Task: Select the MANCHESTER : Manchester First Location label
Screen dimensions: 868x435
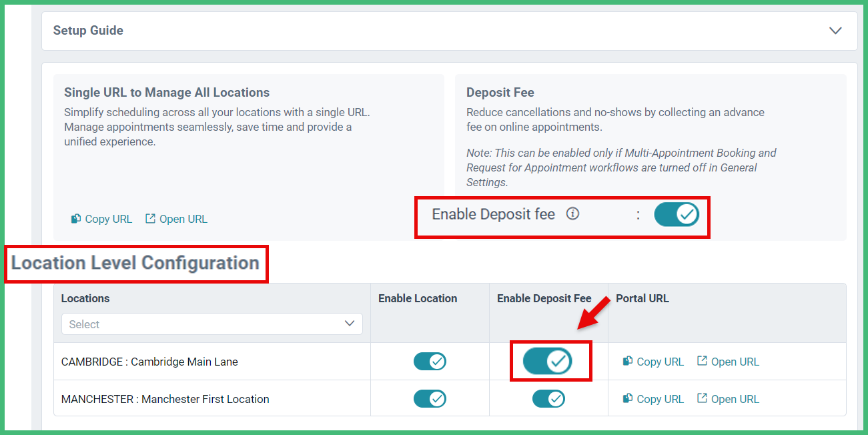Action: click(165, 399)
